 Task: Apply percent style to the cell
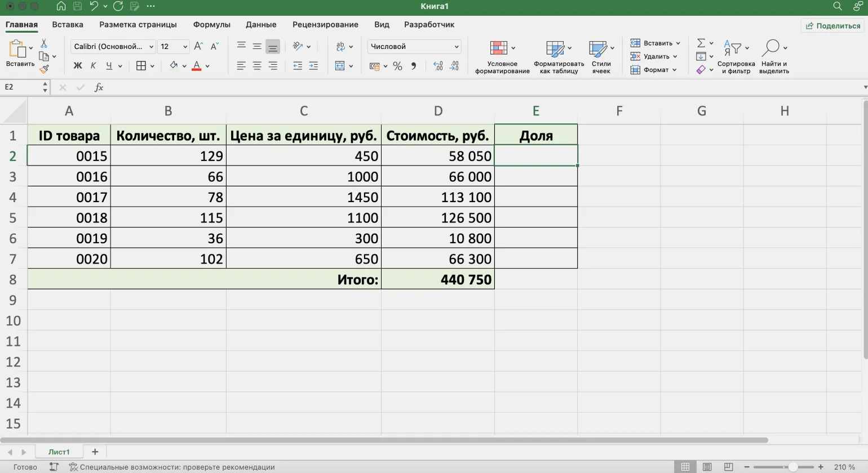[x=397, y=66]
